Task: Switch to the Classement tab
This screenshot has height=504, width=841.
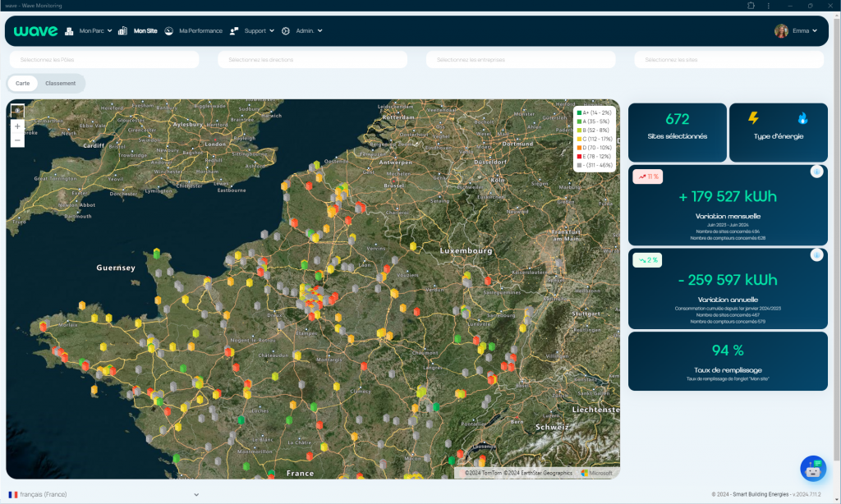Action: pyautogui.click(x=61, y=83)
